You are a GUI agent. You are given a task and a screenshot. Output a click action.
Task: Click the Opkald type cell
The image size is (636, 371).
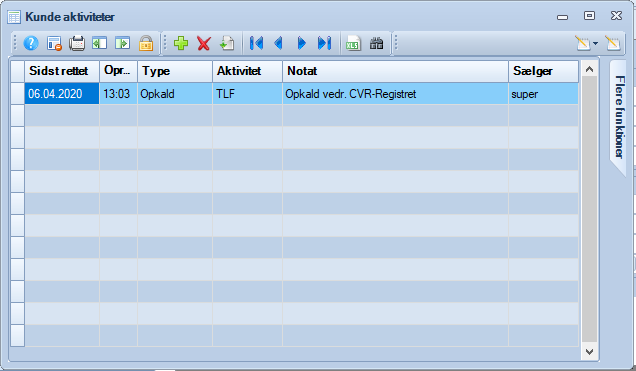tap(175, 94)
